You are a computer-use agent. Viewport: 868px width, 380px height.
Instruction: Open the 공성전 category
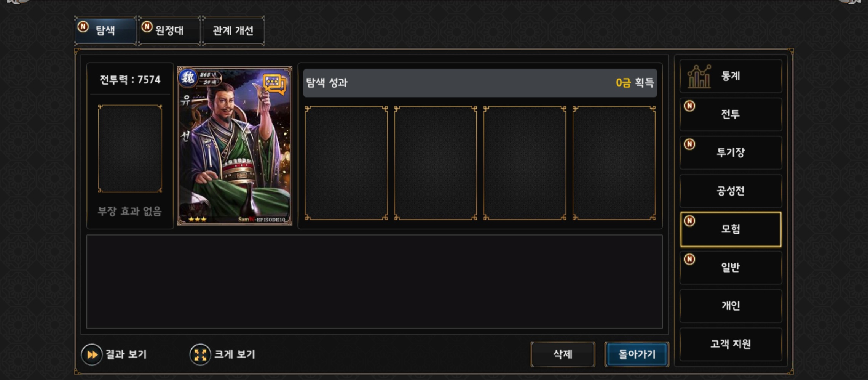point(731,191)
